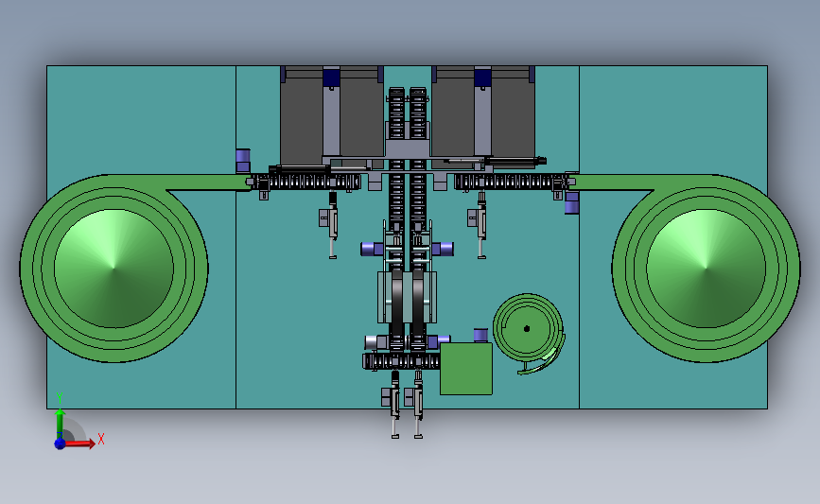Select the dark blue cap on the left hopper column
Screen dimensions: 820x504
coord(331,78)
